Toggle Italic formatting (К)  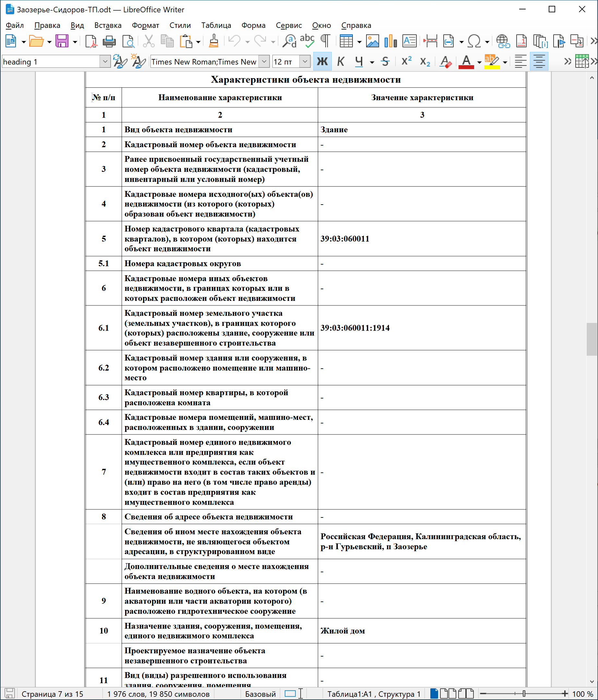pyautogui.click(x=341, y=62)
